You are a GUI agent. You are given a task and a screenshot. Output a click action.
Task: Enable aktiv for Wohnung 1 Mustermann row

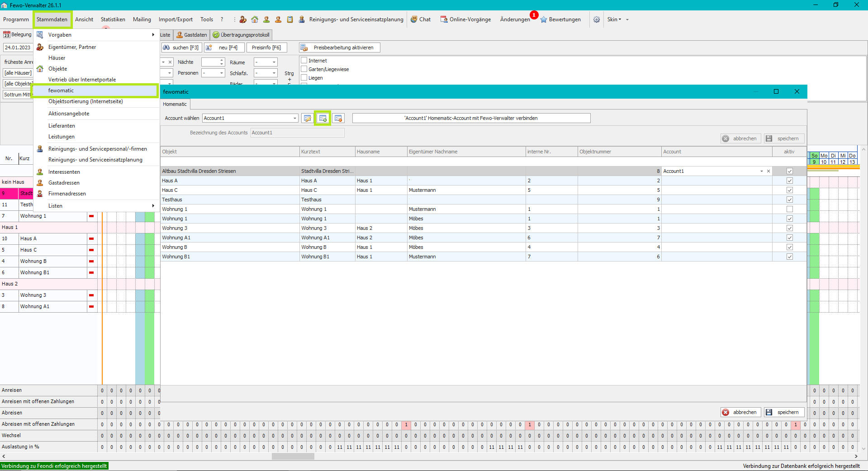(790, 209)
